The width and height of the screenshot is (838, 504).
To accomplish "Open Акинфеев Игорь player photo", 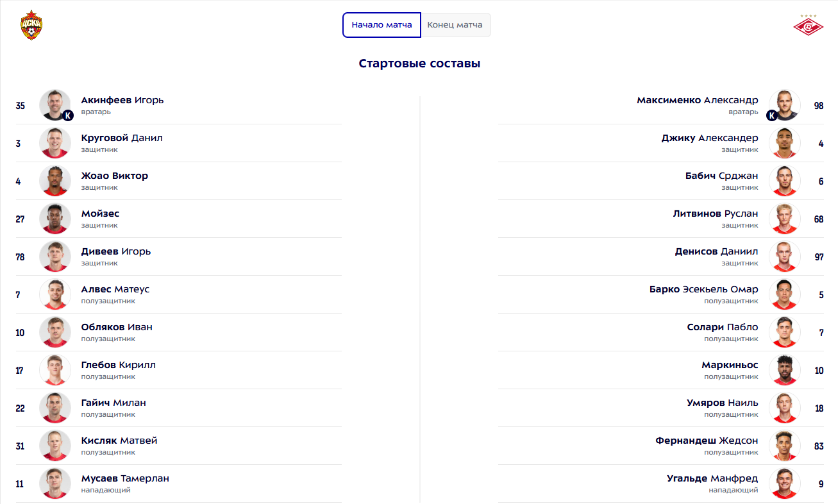I will tap(54, 105).
